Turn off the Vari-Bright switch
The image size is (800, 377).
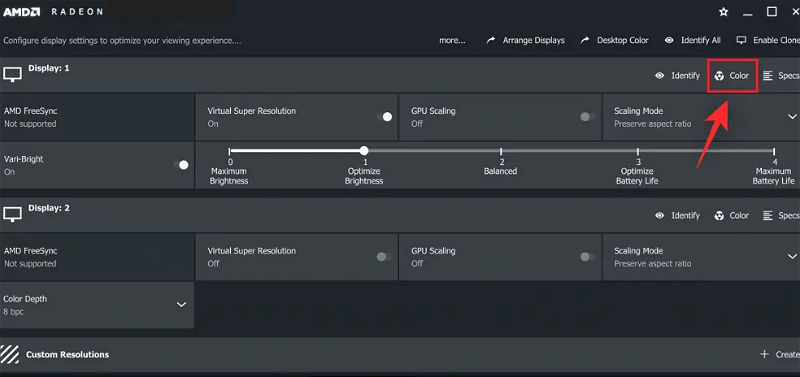pyautogui.click(x=181, y=165)
